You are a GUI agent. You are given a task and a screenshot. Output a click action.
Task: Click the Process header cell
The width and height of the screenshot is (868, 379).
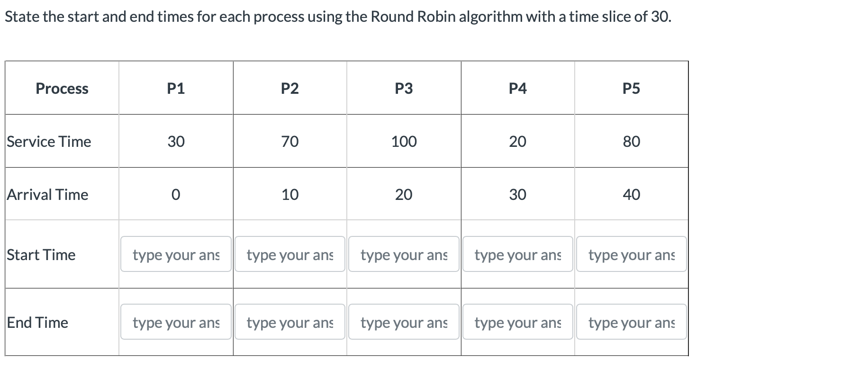tap(62, 88)
